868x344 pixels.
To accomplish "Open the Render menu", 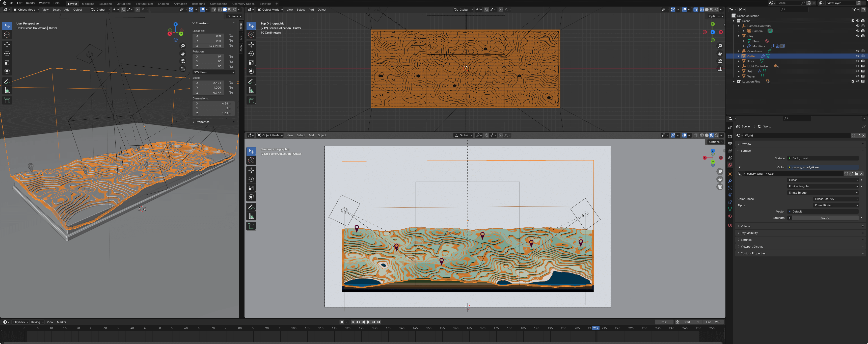I will click(31, 3).
